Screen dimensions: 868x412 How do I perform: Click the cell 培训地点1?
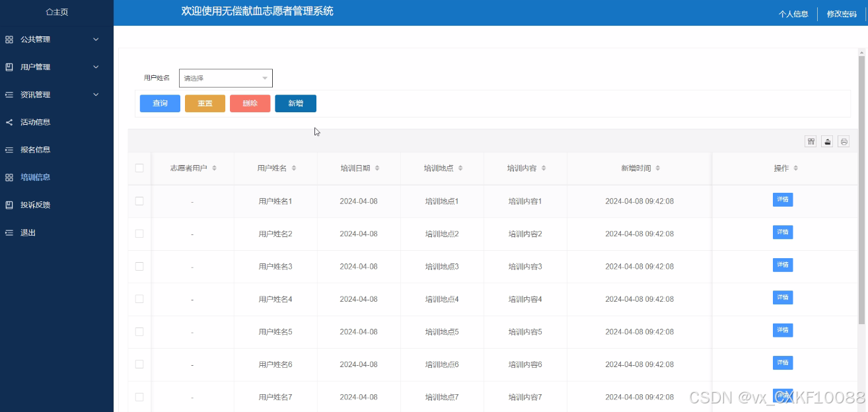tap(442, 201)
